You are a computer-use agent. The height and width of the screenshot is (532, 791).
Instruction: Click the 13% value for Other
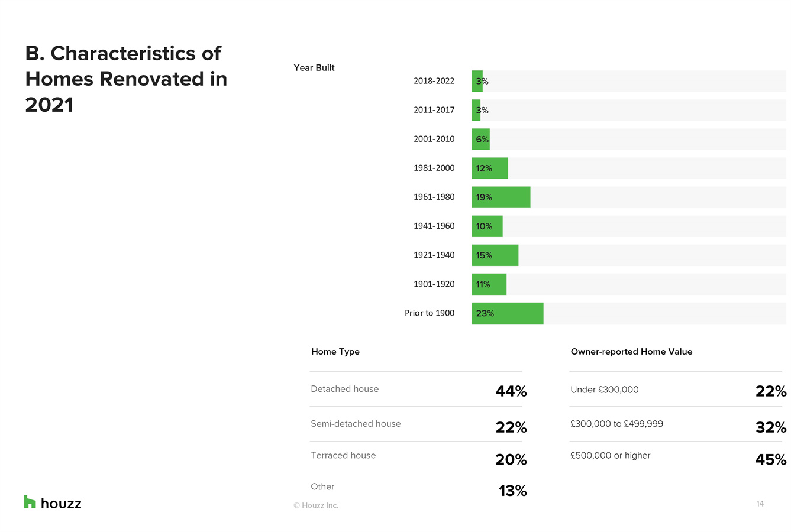point(512,491)
